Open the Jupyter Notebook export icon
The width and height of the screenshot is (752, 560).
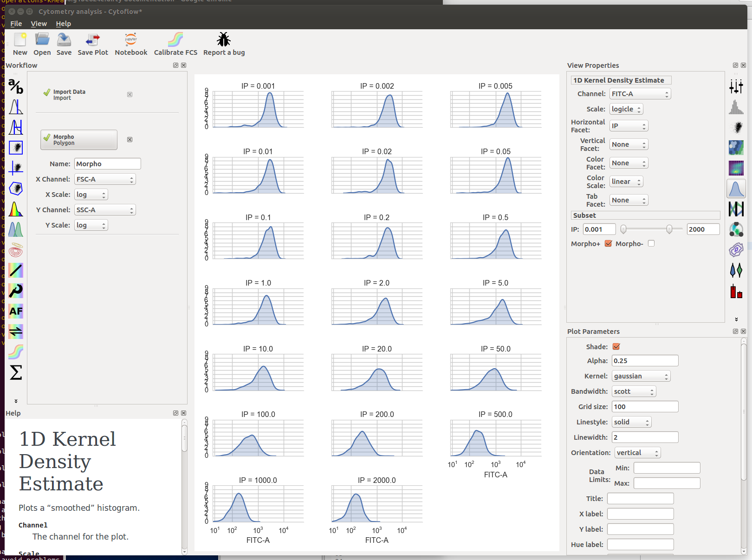pos(131,40)
